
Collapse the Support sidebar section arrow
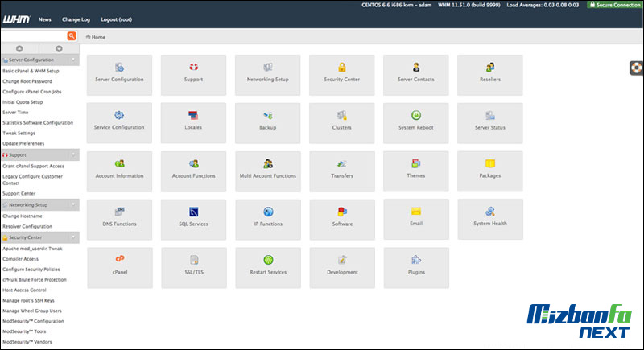pyautogui.click(x=73, y=154)
